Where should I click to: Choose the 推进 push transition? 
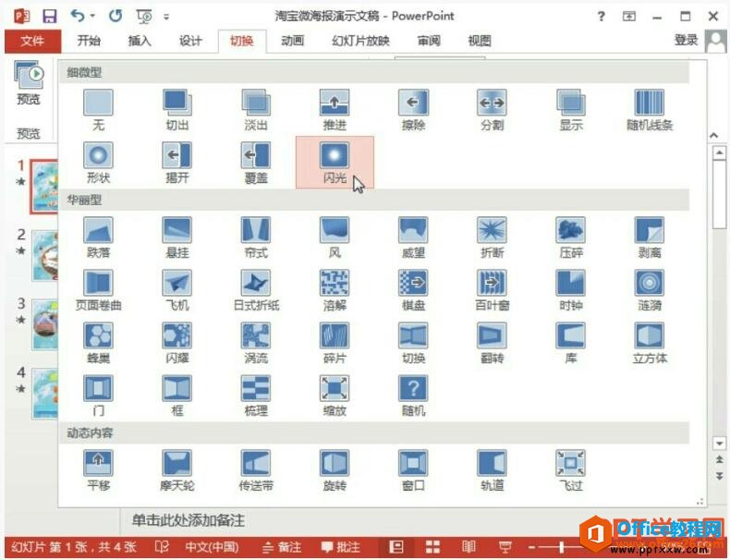pyautogui.click(x=335, y=110)
